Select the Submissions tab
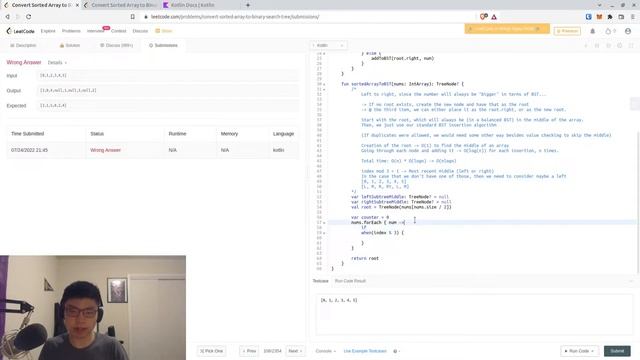This screenshot has height=360, width=640. [x=163, y=45]
